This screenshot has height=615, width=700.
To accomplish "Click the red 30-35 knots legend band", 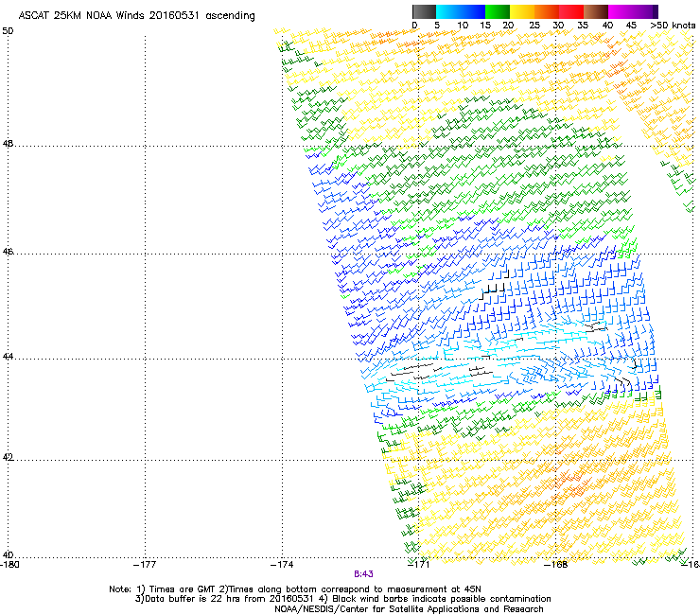I will (571, 11).
